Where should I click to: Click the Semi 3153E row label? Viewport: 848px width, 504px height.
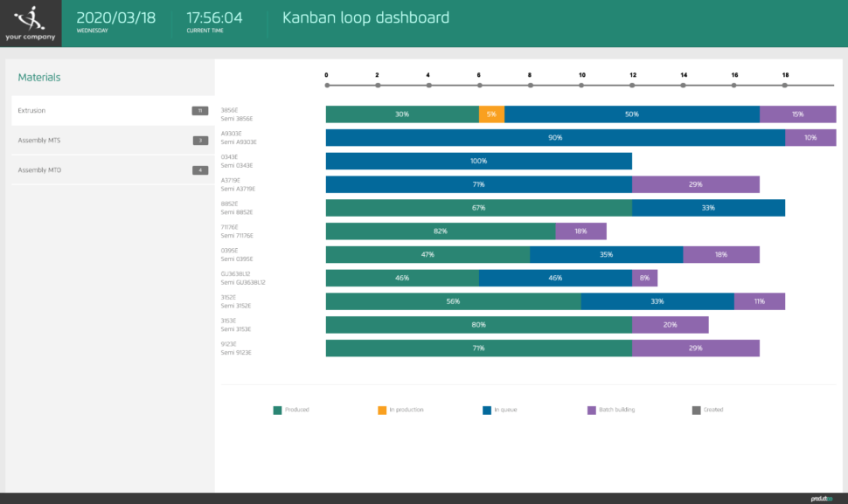(236, 329)
